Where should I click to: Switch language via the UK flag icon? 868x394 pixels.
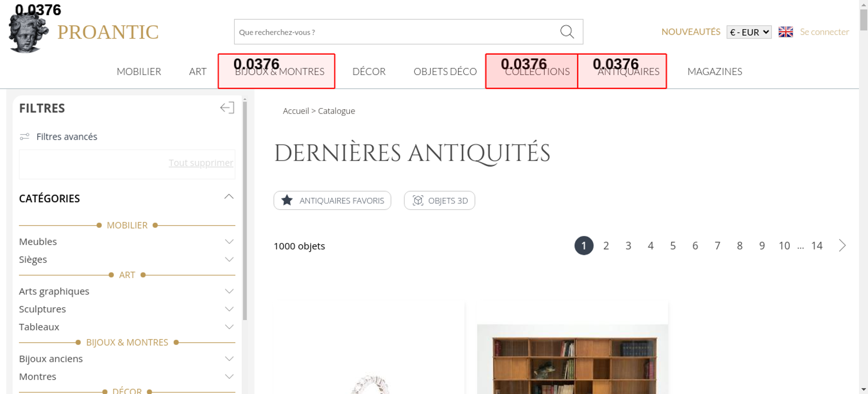786,32
